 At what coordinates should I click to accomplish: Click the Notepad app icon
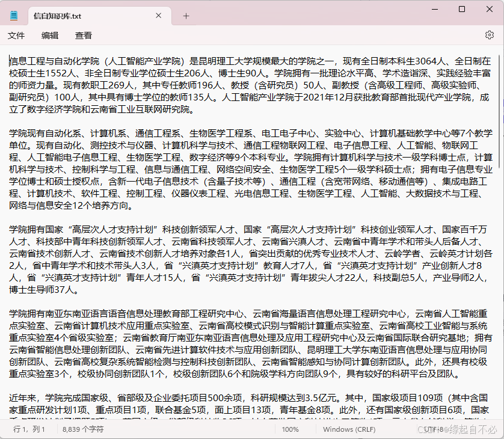tap(13, 16)
